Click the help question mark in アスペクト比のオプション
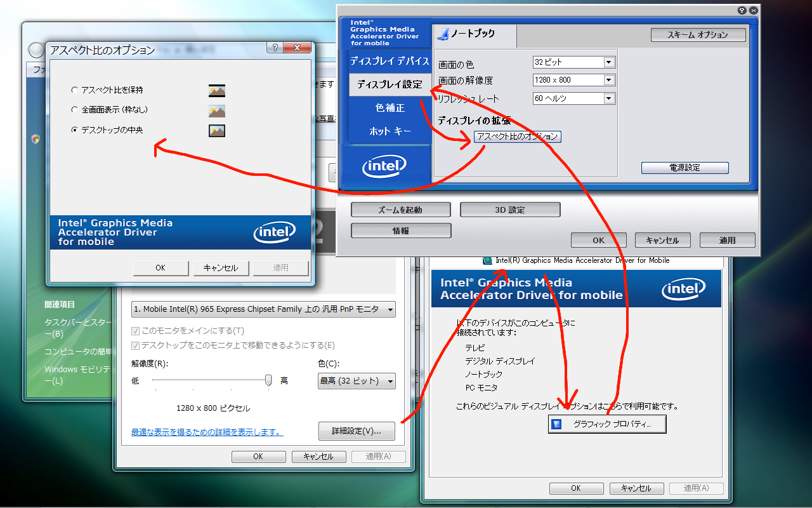This screenshot has height=508, width=812. (x=275, y=48)
